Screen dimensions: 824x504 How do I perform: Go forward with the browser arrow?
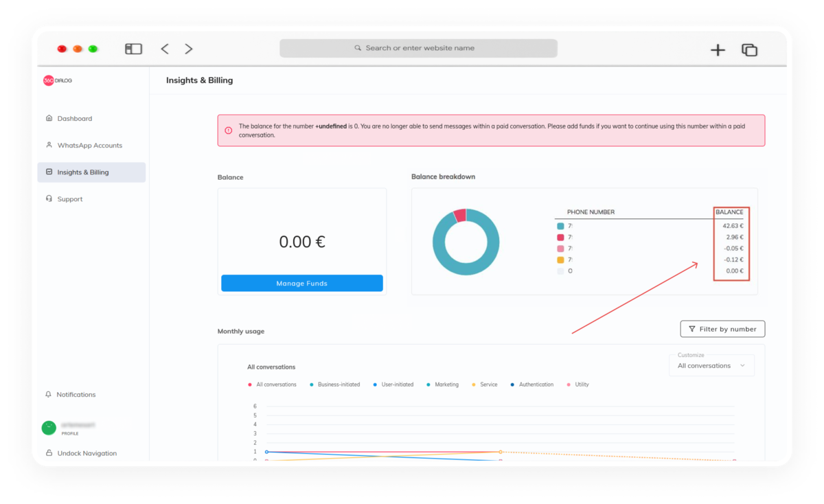189,49
